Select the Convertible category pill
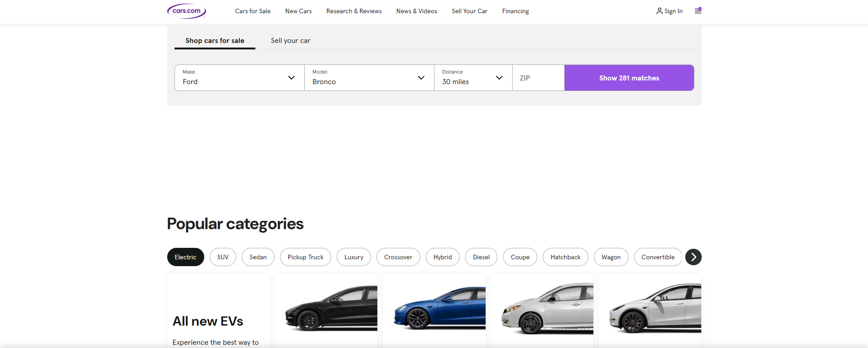This screenshot has width=868, height=348. (x=658, y=257)
